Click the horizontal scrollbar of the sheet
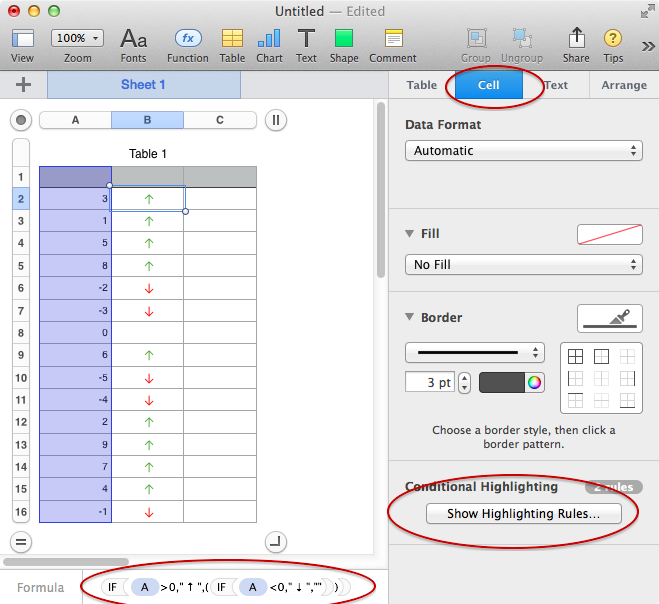Image resolution: width=659 pixels, height=604 pixels. (66, 562)
